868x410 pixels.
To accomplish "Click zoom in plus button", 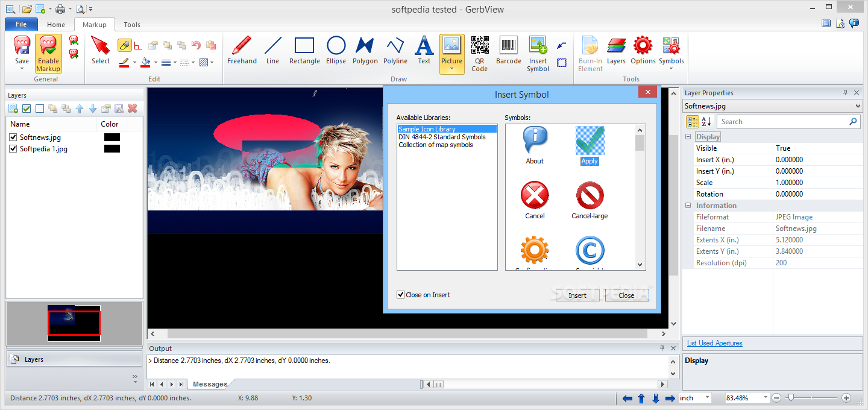I will 846,398.
